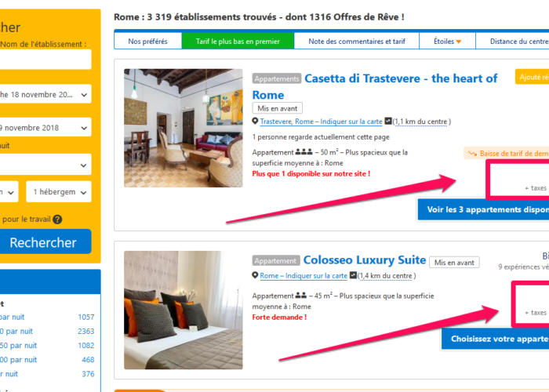Click the 'Nom de l'établissement' input field
Viewport: 549px width, 392px height.
(45, 59)
